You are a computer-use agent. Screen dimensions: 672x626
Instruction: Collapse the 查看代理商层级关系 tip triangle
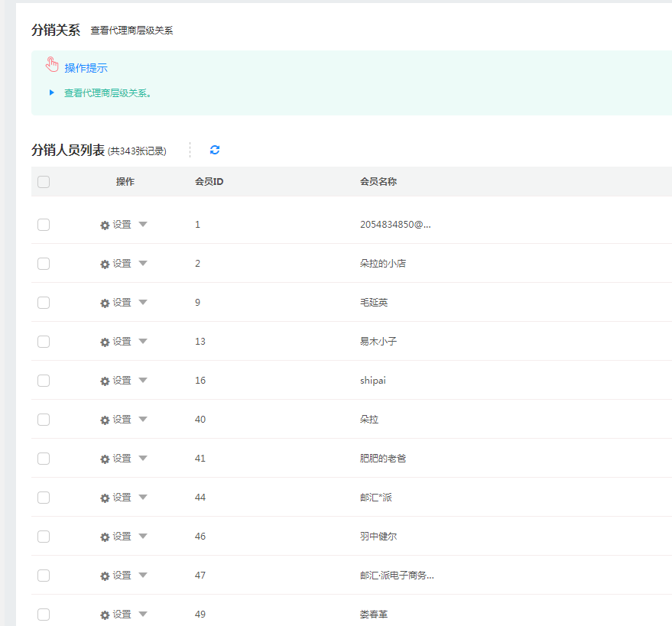52,92
